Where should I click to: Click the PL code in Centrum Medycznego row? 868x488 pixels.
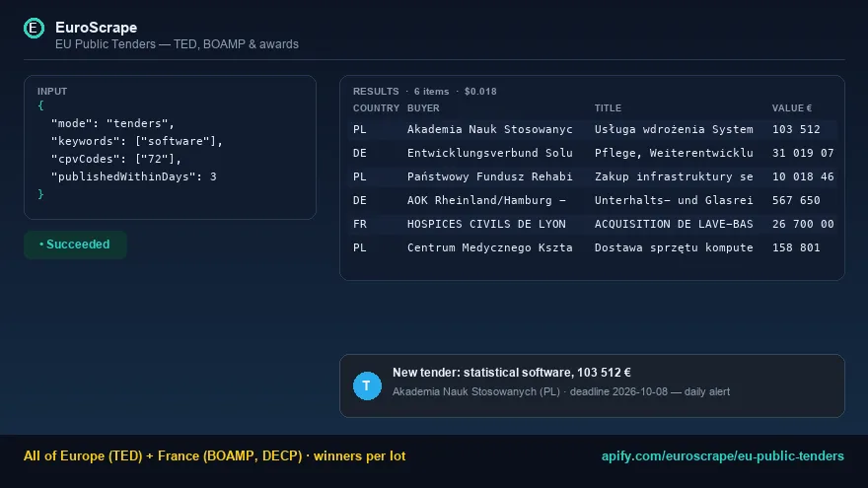click(360, 247)
